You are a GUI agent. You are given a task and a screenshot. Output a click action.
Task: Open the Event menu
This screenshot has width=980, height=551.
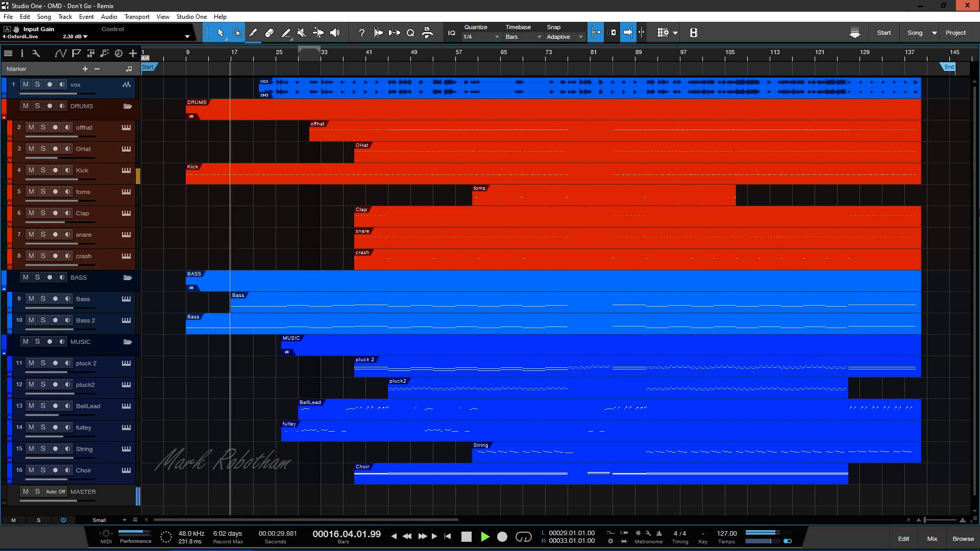coord(86,17)
